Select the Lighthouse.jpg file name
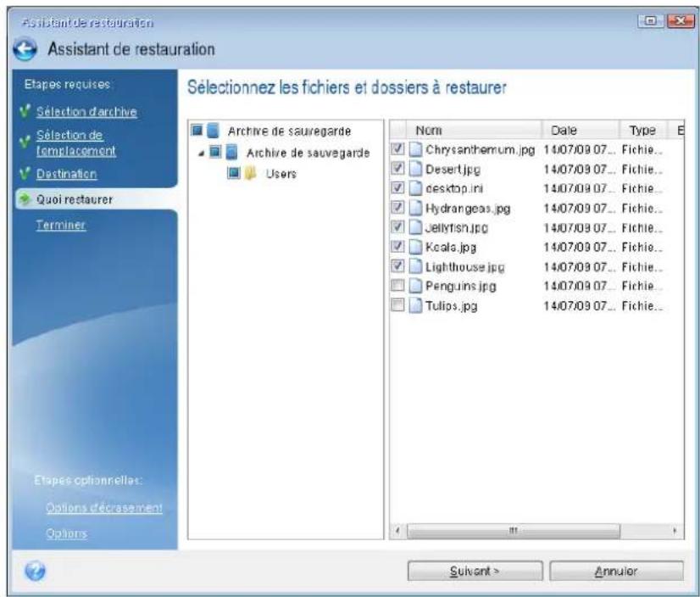This screenshot has width=700, height=597. [x=464, y=267]
